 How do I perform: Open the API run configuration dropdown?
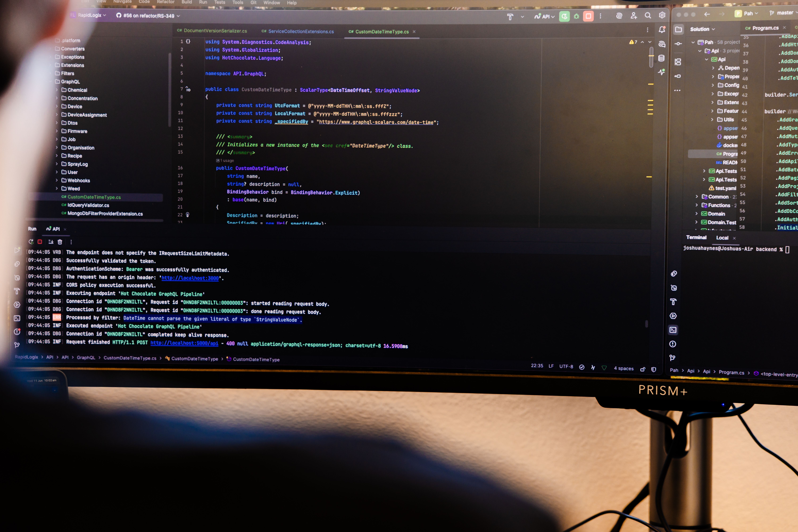546,16
